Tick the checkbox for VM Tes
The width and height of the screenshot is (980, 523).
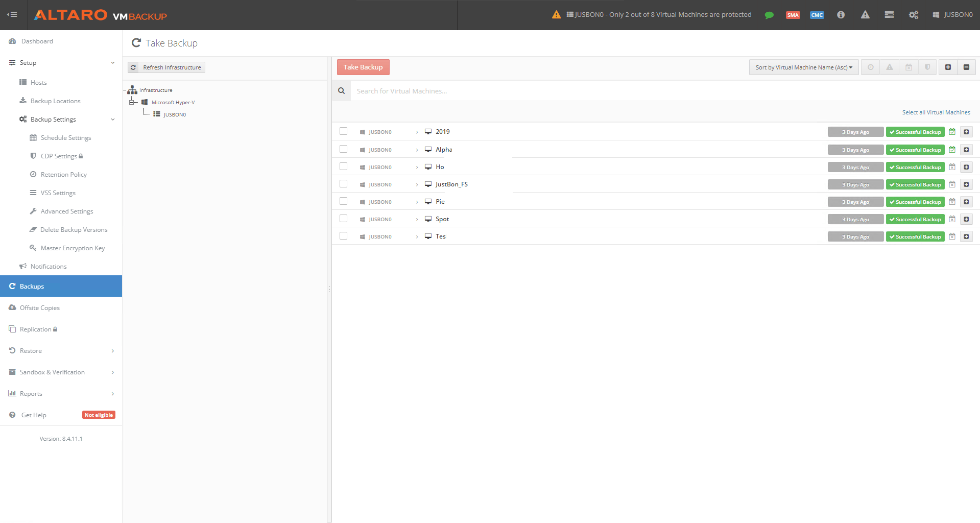pos(343,236)
